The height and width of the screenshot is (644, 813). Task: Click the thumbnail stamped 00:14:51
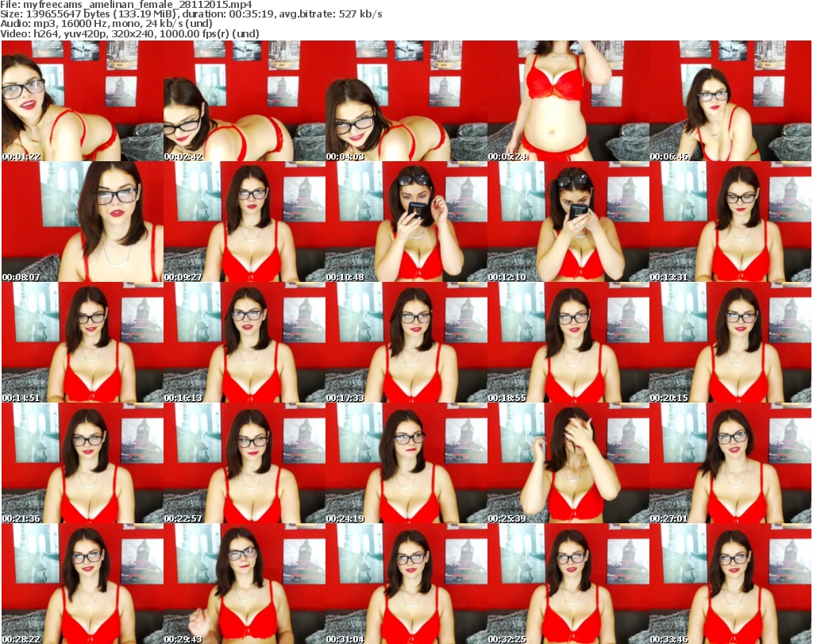83,343
